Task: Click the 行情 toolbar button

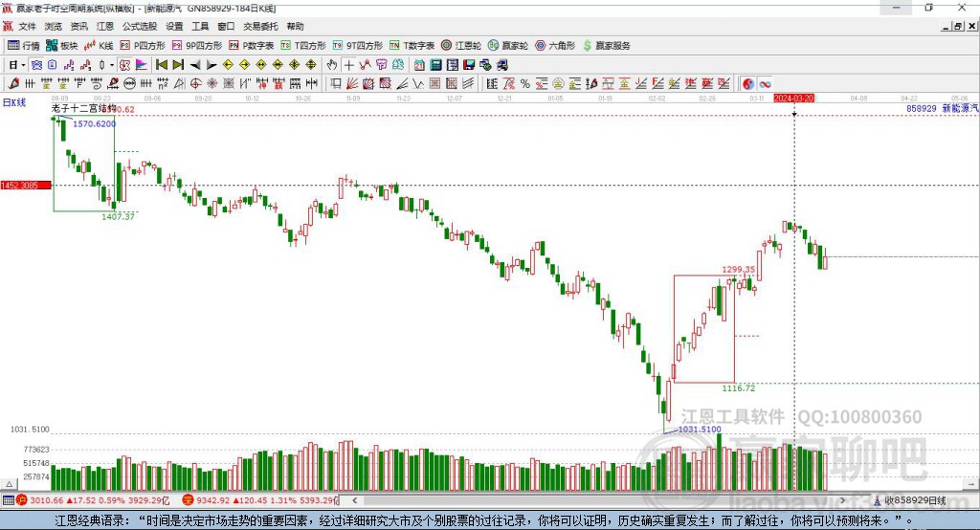Action: point(24,46)
